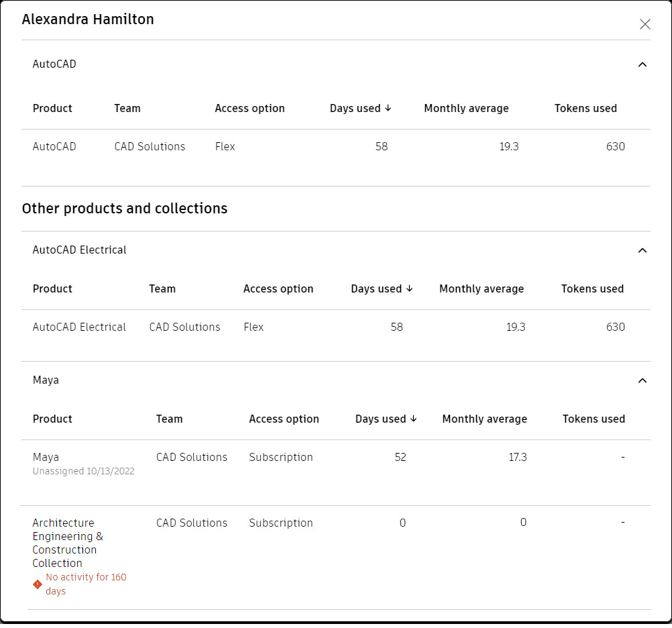The height and width of the screenshot is (628, 672).
Task: Click the AutoCAD Electrical product cell
Action: tap(79, 327)
